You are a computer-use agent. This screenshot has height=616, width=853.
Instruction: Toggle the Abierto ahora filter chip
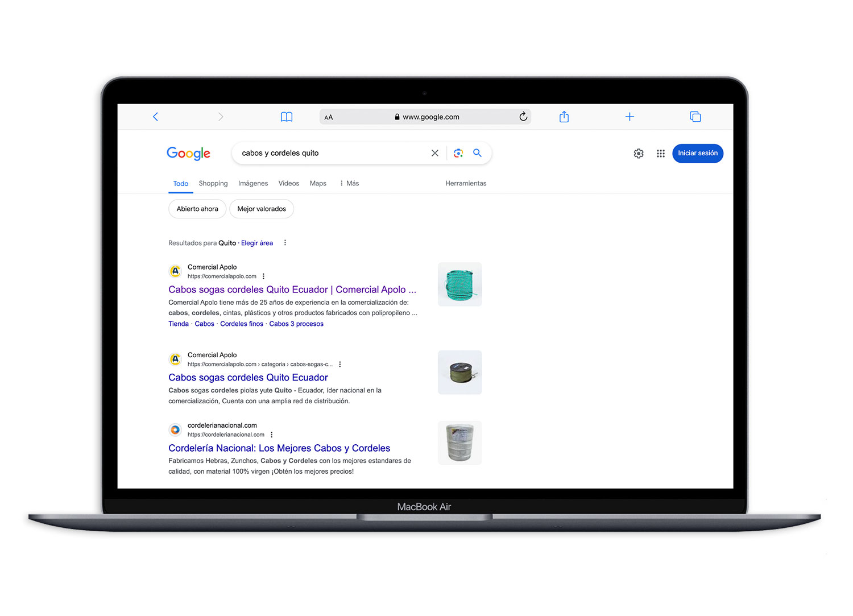click(197, 209)
